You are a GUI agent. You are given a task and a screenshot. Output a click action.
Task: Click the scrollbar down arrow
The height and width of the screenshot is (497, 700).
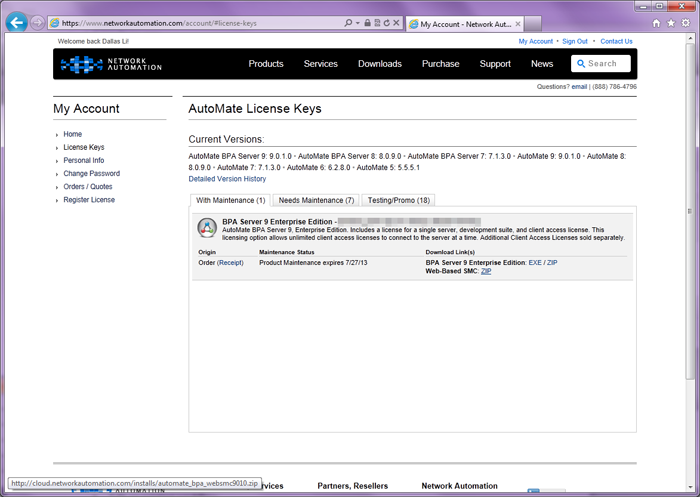(x=689, y=487)
